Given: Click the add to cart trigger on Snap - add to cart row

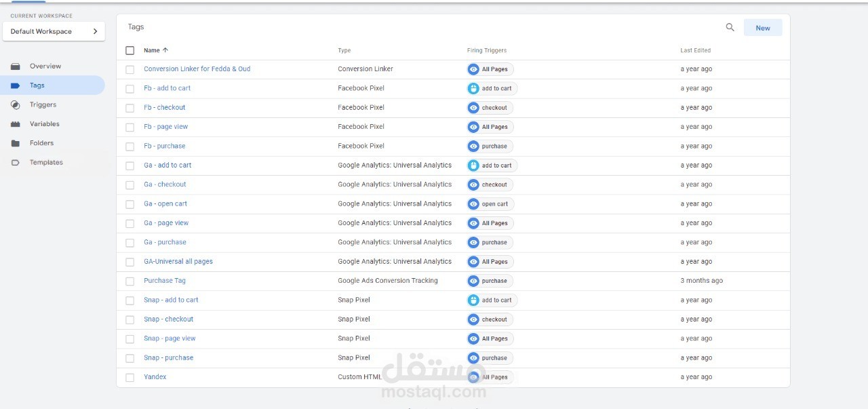Looking at the screenshot, I should click(492, 300).
